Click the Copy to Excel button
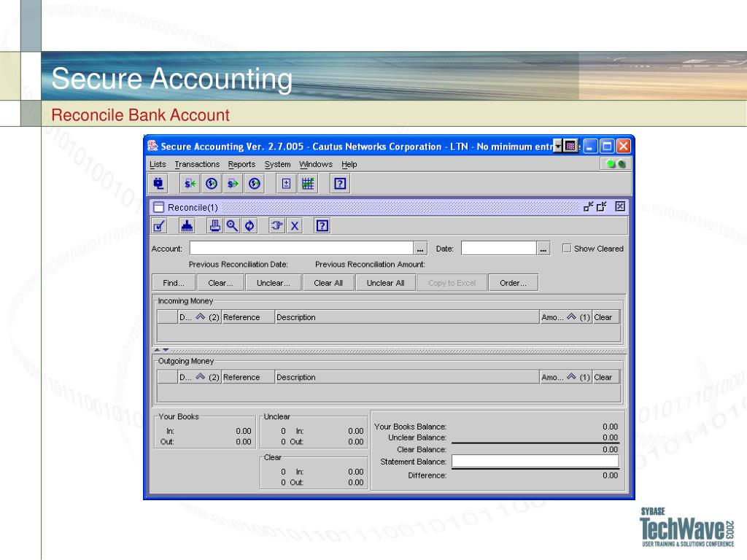This screenshot has width=747, height=560. (452, 283)
